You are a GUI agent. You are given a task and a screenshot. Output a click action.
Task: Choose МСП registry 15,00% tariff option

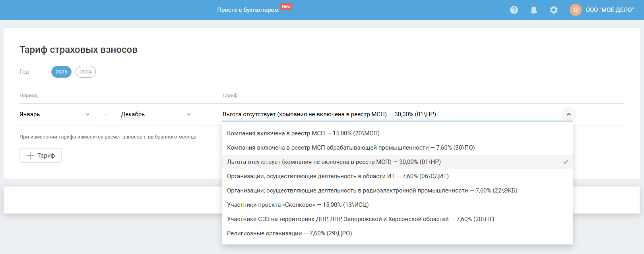pyautogui.click(x=303, y=133)
